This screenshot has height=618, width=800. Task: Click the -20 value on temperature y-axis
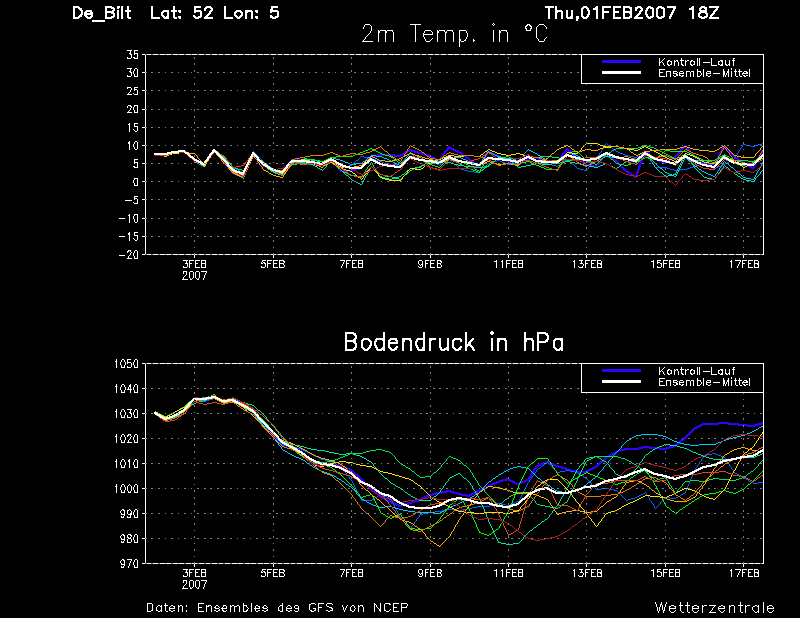129,254
